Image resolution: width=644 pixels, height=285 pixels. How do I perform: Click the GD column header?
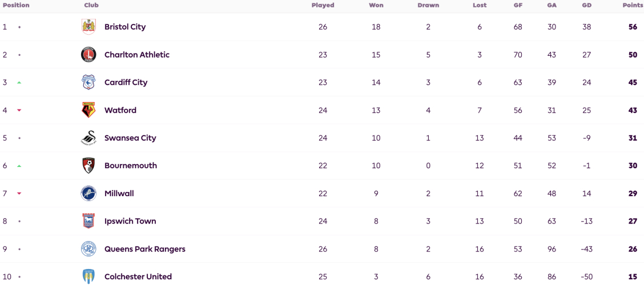(586, 5)
